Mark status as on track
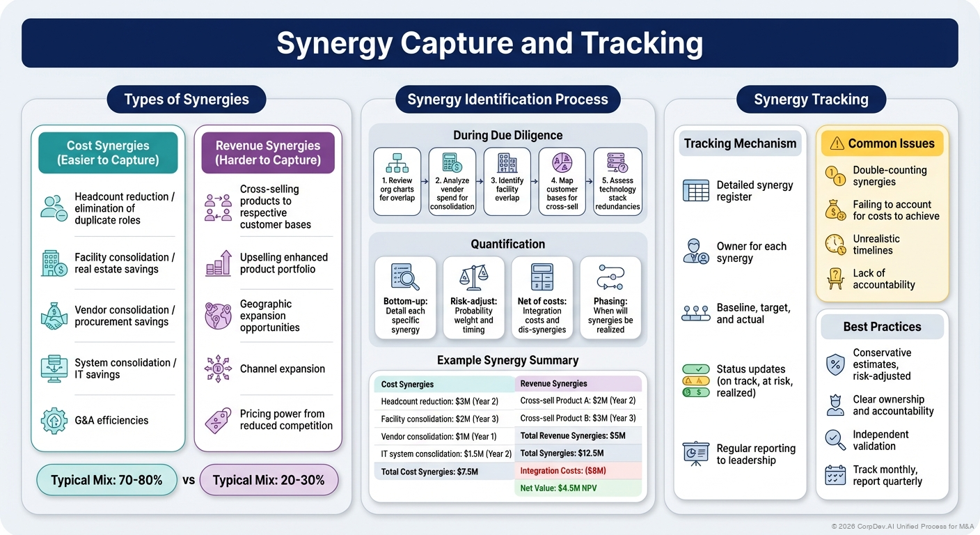The width and height of the screenshot is (980, 535). [x=696, y=368]
